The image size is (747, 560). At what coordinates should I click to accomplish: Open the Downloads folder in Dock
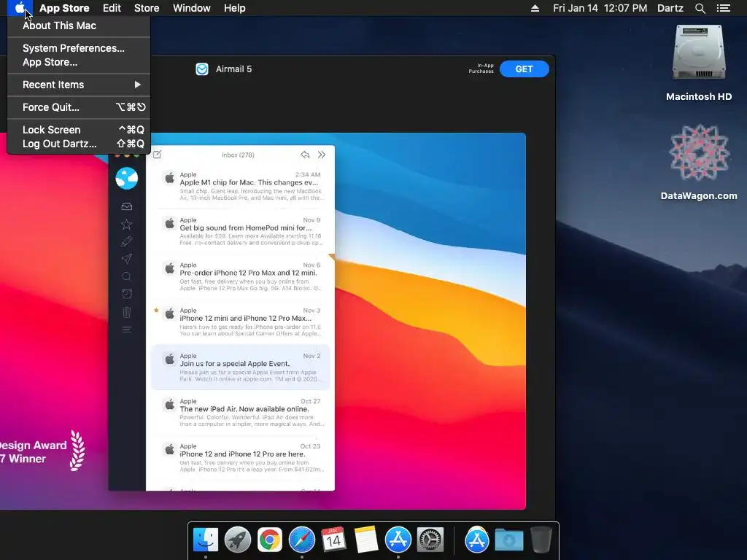coord(508,540)
